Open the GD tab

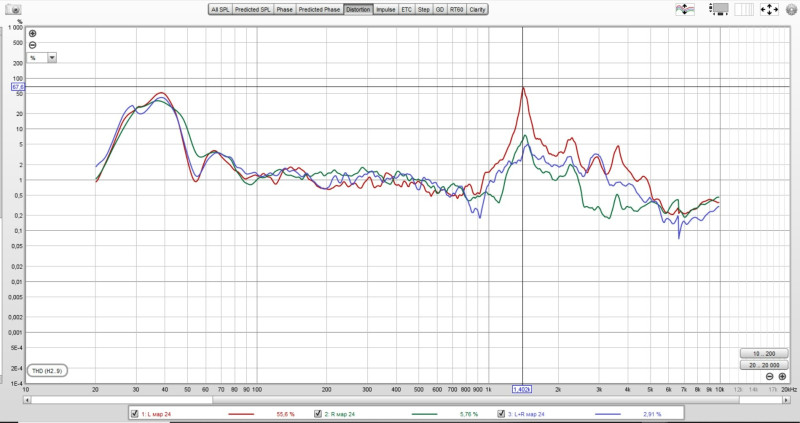point(439,9)
